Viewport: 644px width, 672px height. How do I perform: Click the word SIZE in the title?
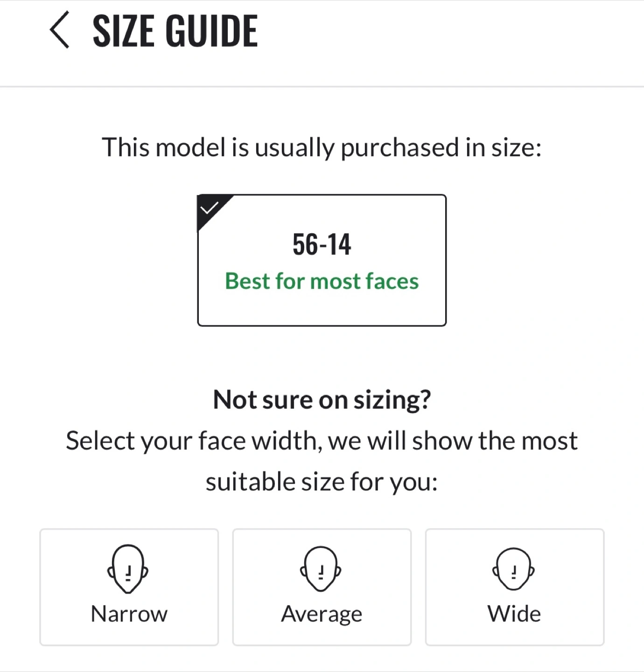point(123,31)
